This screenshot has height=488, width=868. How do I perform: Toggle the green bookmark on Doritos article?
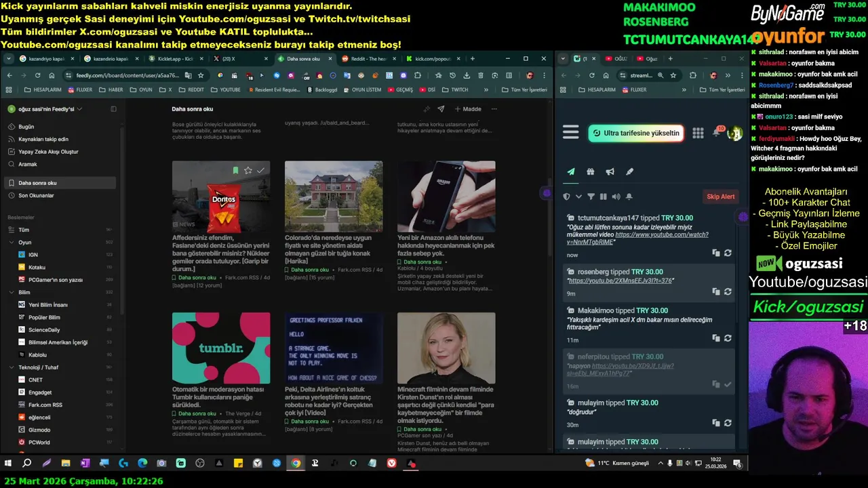pos(235,171)
